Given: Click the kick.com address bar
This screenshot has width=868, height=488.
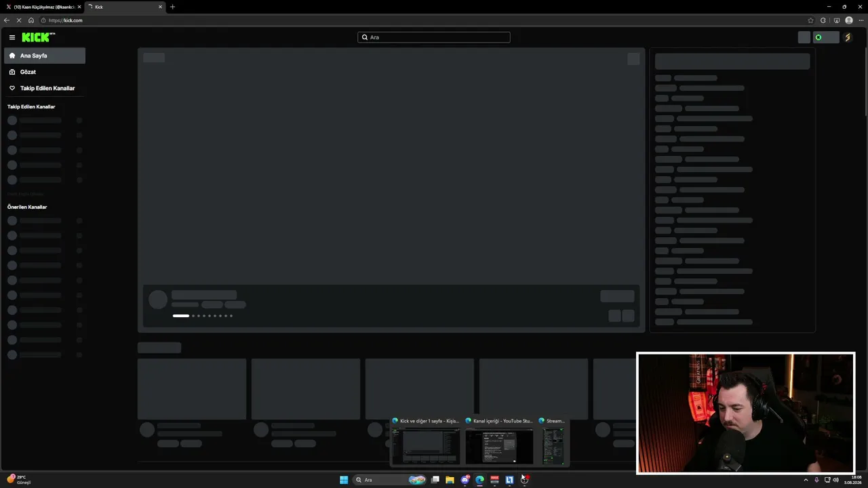Looking at the screenshot, I should [427, 20].
